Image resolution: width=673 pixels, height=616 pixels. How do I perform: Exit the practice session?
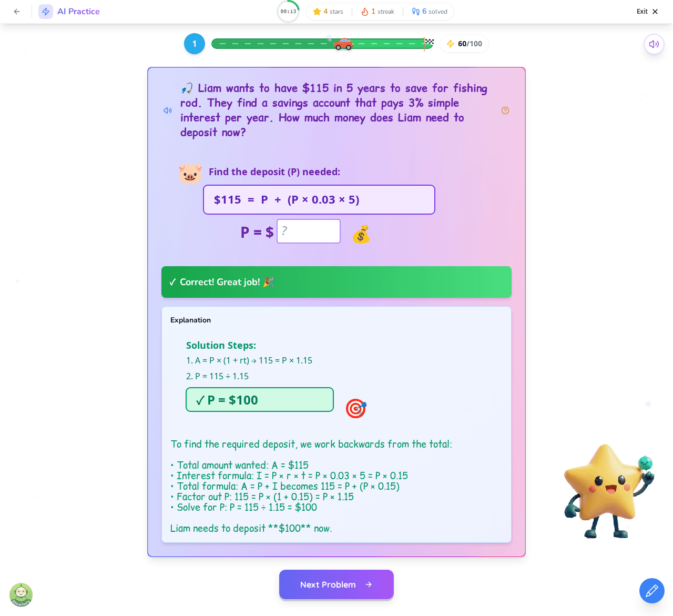pos(647,12)
